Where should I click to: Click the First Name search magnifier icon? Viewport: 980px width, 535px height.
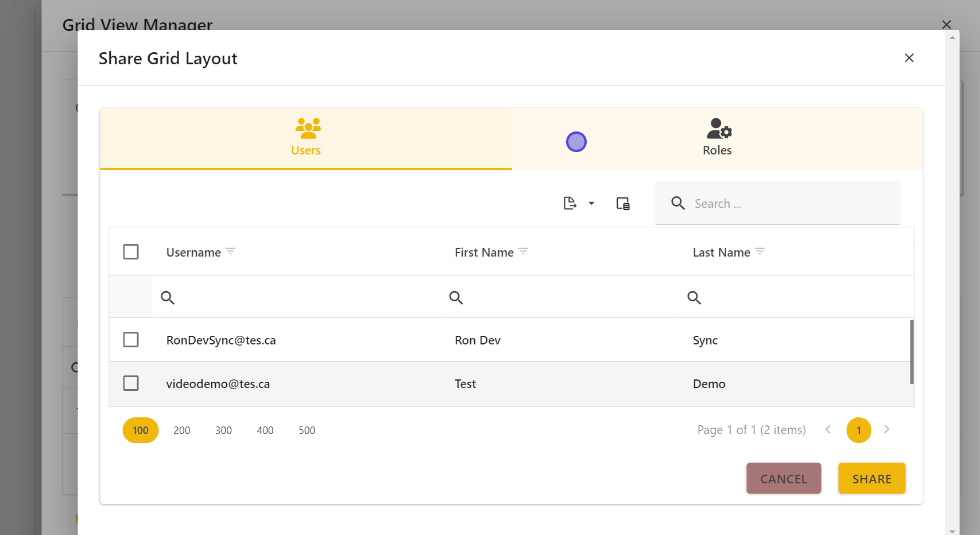pyautogui.click(x=456, y=297)
